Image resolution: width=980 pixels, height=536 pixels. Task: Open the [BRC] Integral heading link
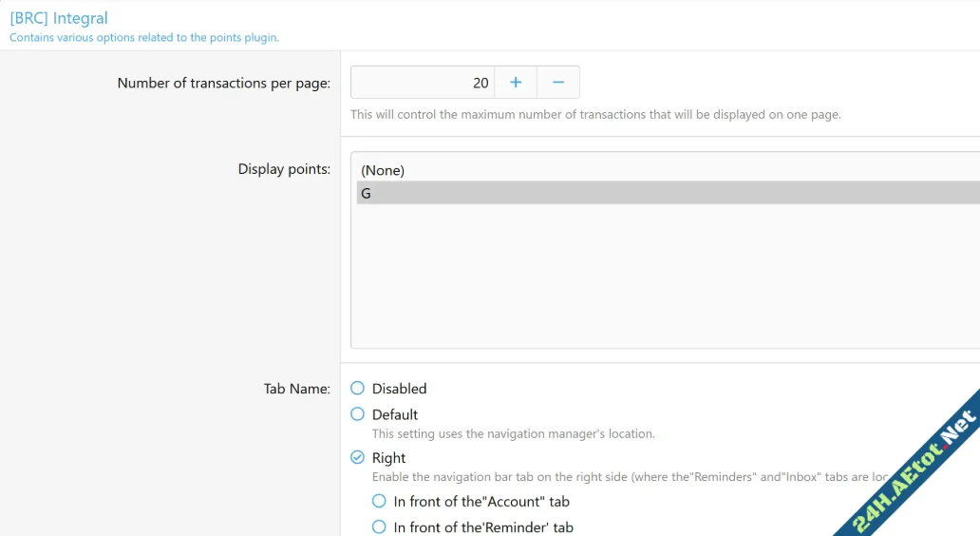pos(59,18)
